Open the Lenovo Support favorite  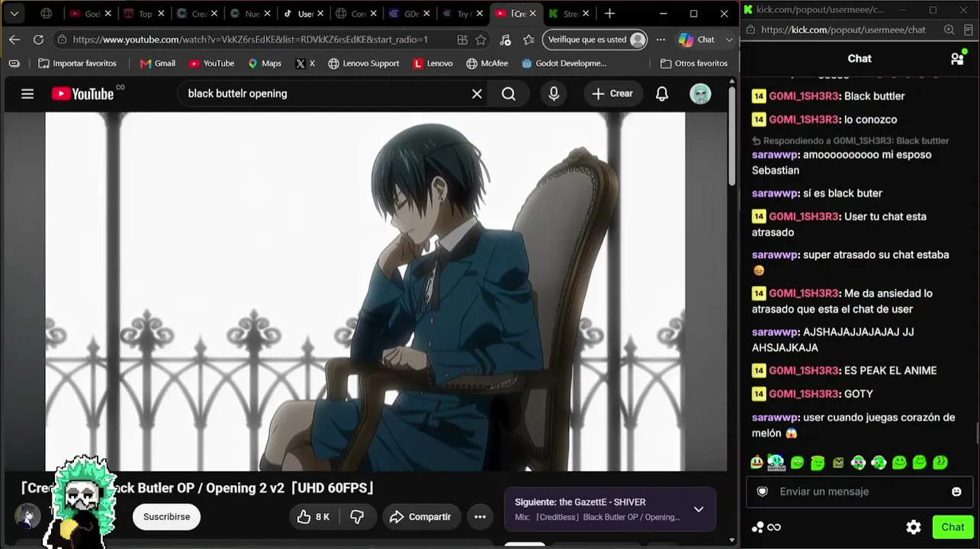click(364, 63)
